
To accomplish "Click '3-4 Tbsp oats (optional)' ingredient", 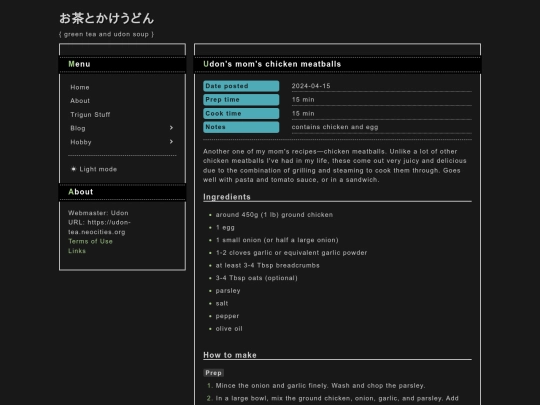I will 257,278.
